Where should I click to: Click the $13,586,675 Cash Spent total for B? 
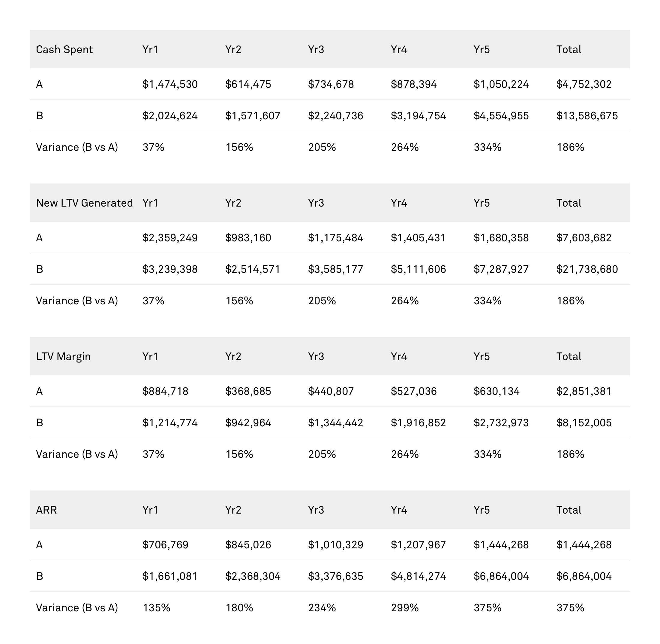[x=587, y=116]
